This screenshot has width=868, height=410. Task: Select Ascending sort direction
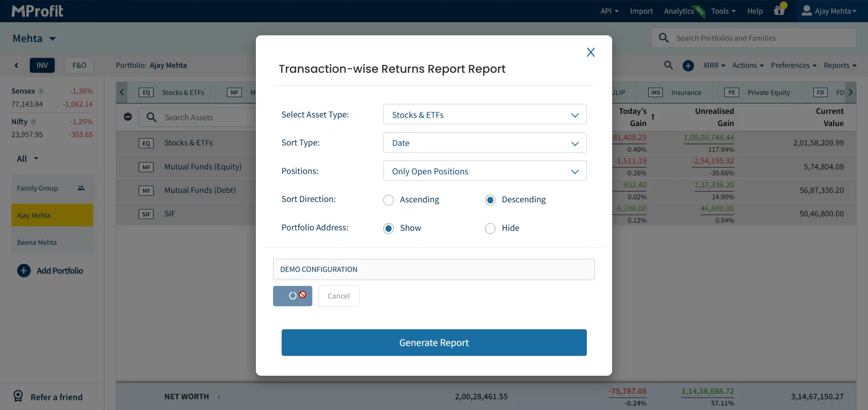pyautogui.click(x=388, y=200)
